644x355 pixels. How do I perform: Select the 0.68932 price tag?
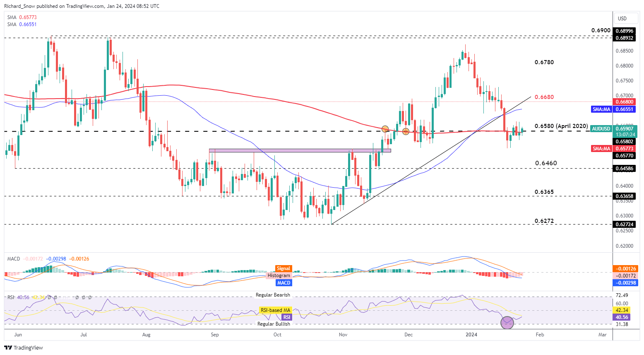coord(624,38)
